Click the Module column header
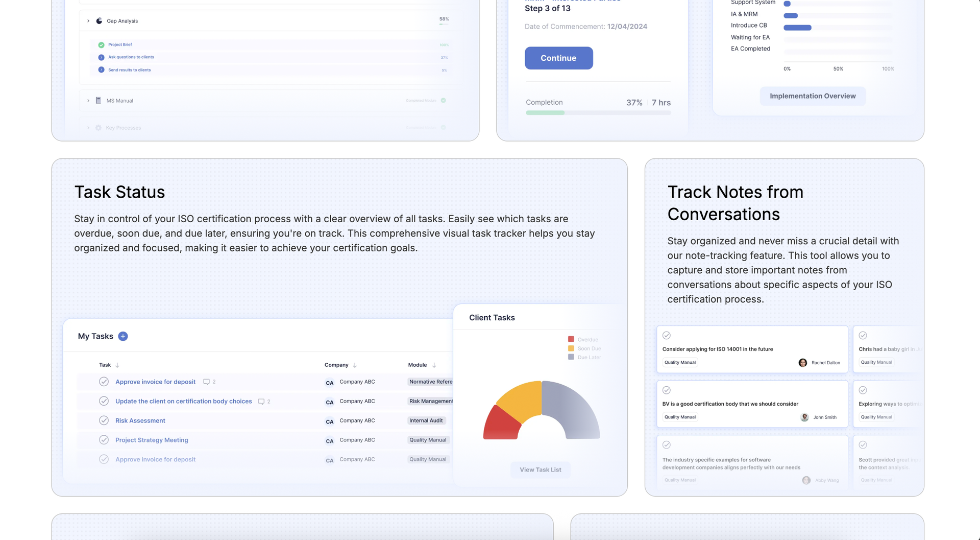 [x=418, y=365]
